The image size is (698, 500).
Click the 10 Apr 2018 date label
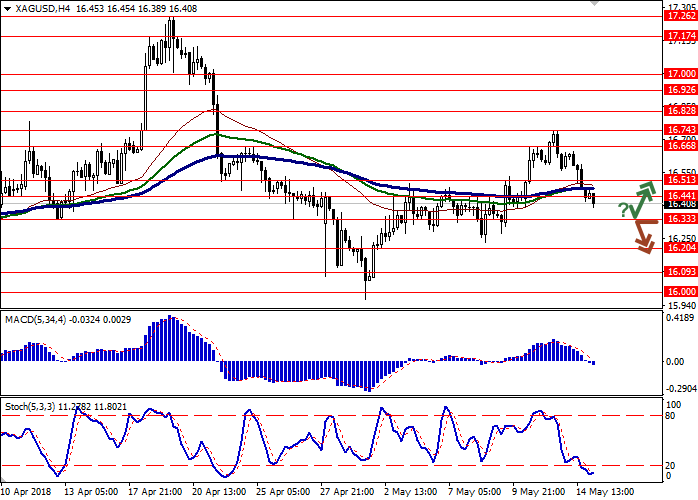click(27, 492)
